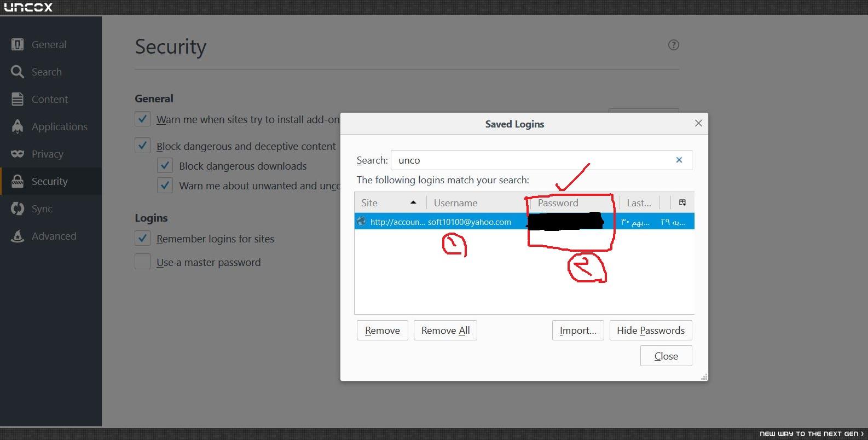The height and width of the screenshot is (440, 868).
Task: Open the column picker icon in table header
Action: click(682, 202)
